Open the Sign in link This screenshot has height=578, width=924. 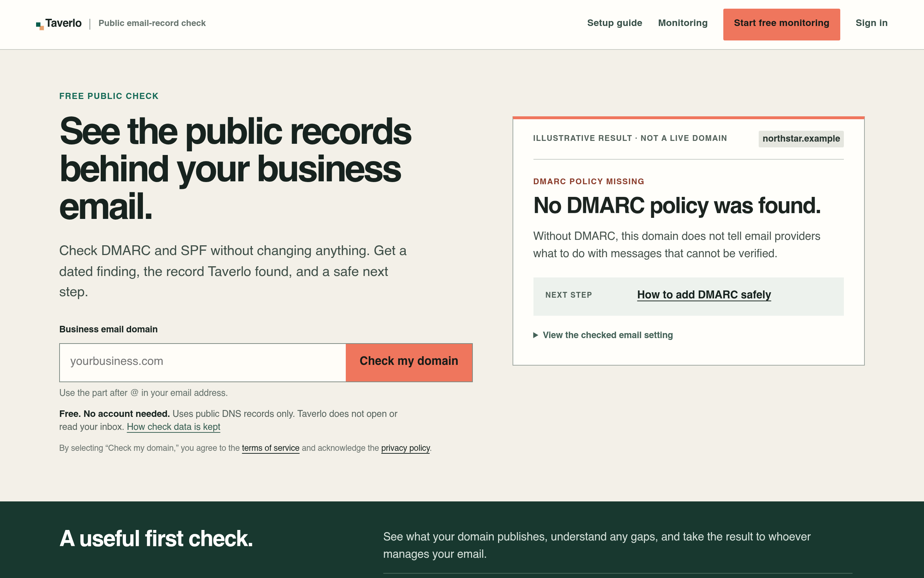point(871,23)
